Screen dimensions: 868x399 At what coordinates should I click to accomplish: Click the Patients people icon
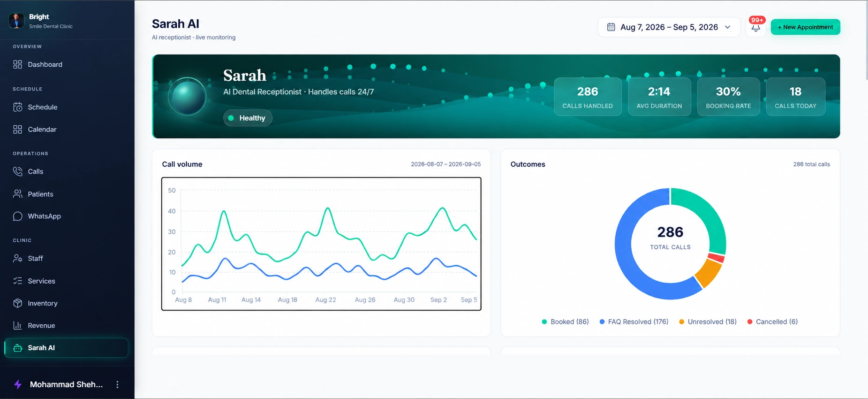click(17, 194)
